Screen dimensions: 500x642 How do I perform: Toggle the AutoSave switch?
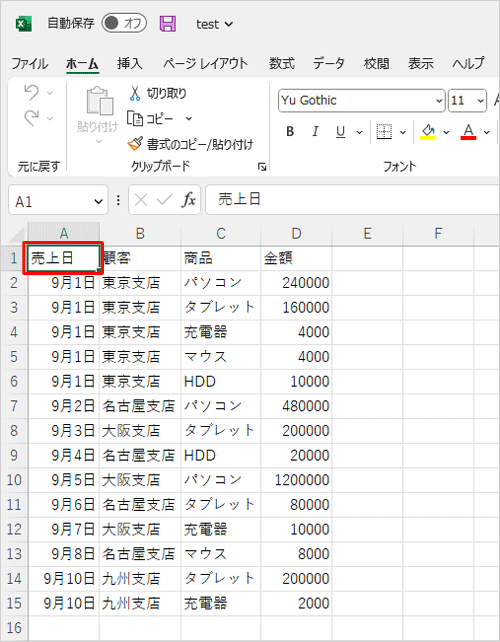pos(124,23)
